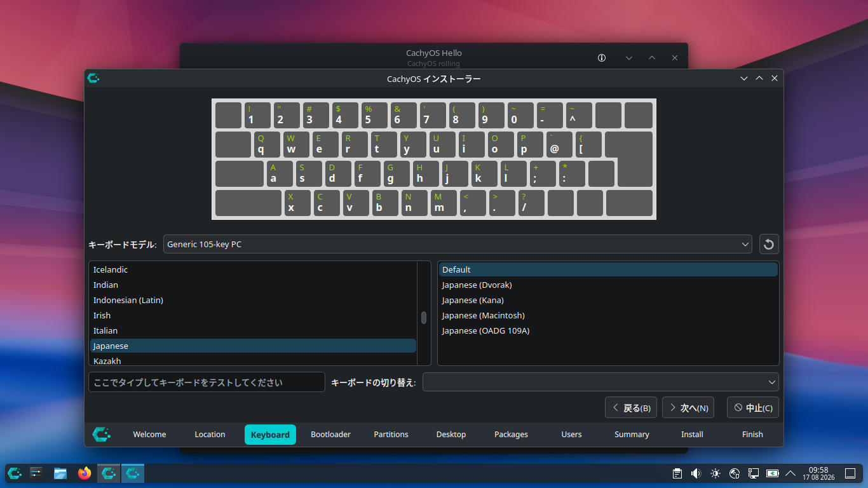
Task: Open the battery and power tray icon
Action: tap(773, 473)
